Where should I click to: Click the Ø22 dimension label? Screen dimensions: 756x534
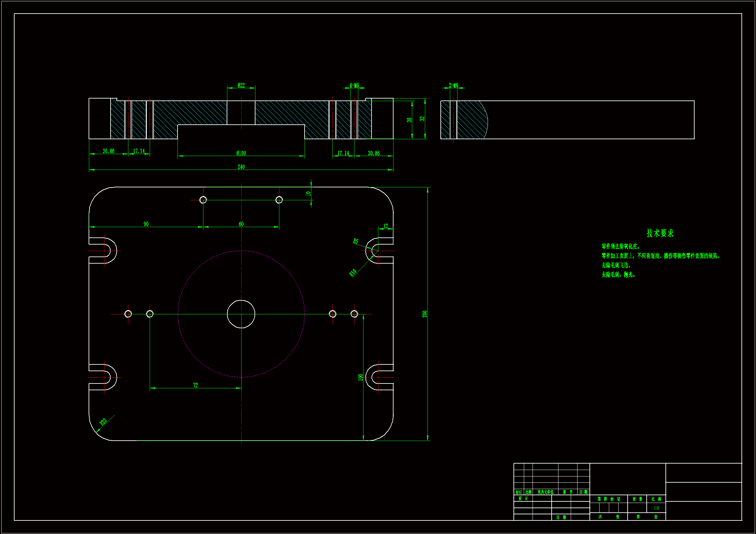coord(241,86)
